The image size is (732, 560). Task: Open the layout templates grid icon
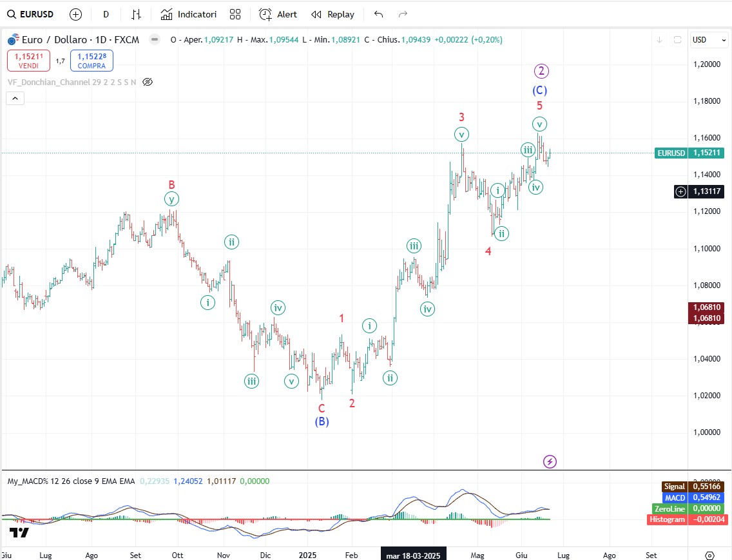(x=235, y=14)
